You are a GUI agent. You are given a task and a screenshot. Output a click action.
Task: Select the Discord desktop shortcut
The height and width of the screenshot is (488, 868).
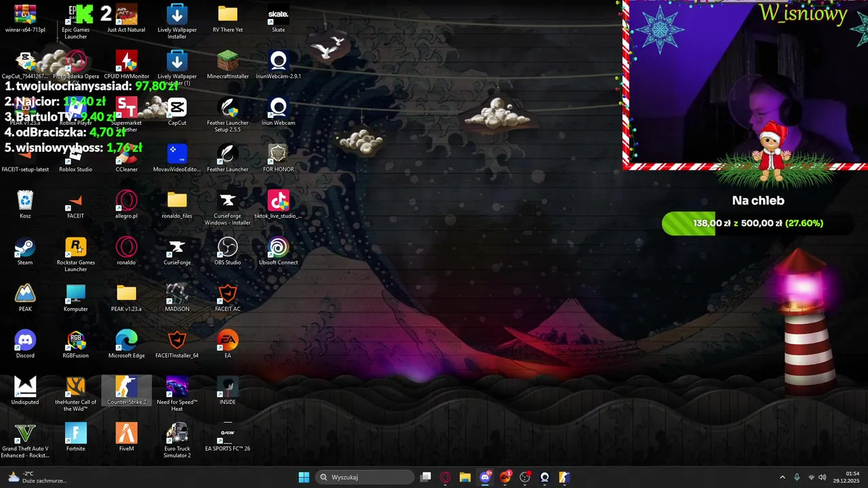(x=25, y=344)
